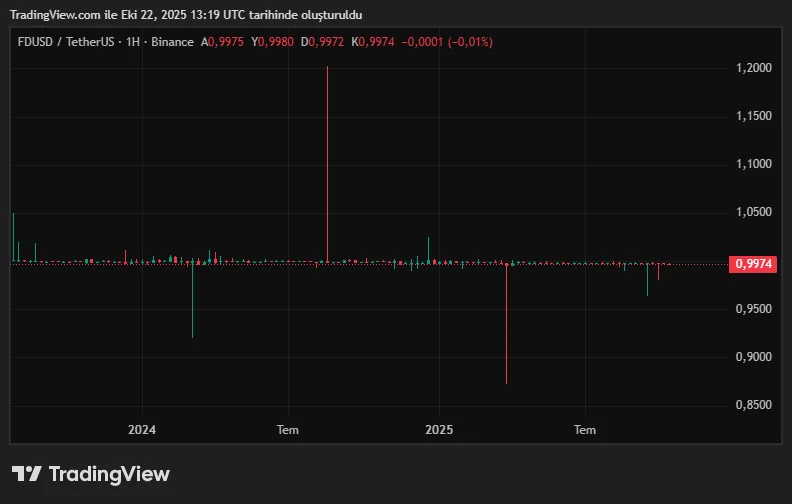Image resolution: width=792 pixels, height=504 pixels.
Task: Click the 0,8500 price scale label
Action: point(753,406)
